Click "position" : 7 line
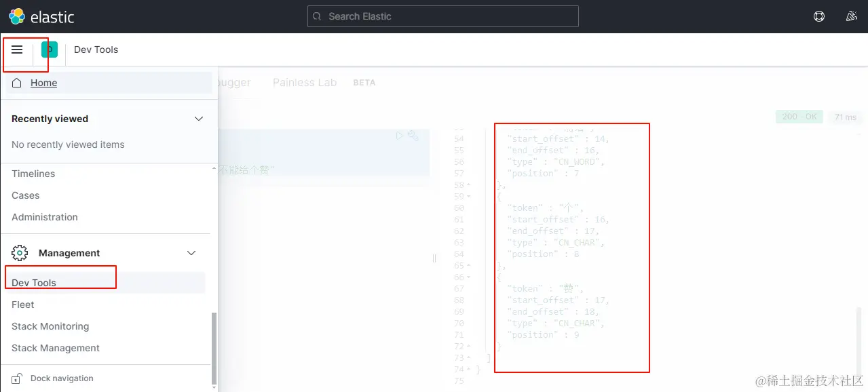 coord(543,174)
